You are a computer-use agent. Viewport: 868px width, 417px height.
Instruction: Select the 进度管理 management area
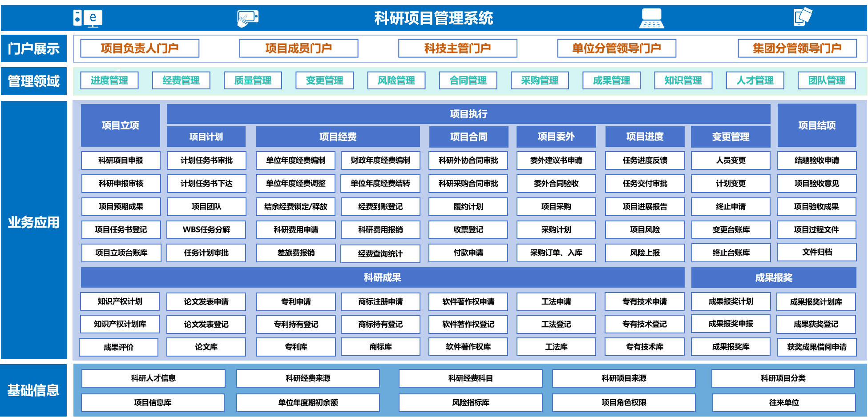click(x=109, y=80)
